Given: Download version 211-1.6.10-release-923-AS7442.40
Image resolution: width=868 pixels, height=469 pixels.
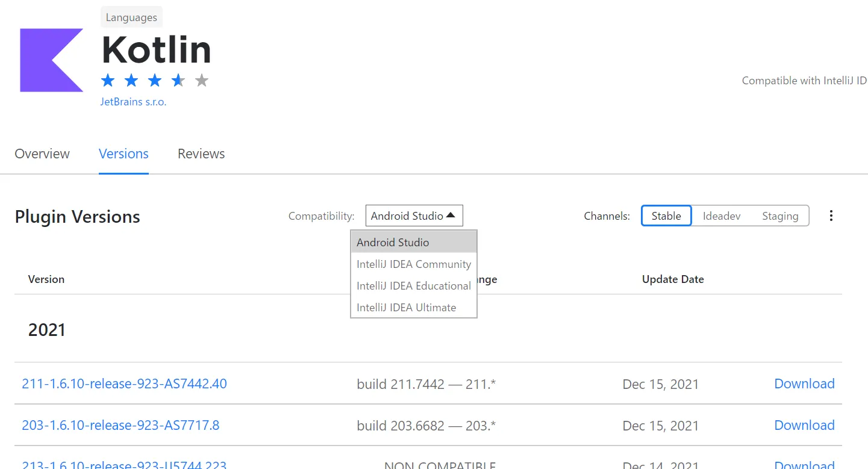Looking at the screenshot, I should tap(804, 384).
